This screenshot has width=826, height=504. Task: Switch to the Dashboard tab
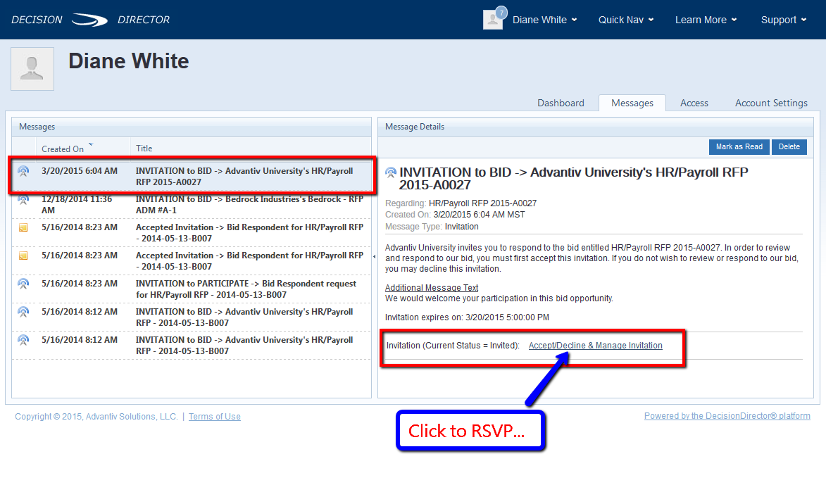[x=561, y=103]
